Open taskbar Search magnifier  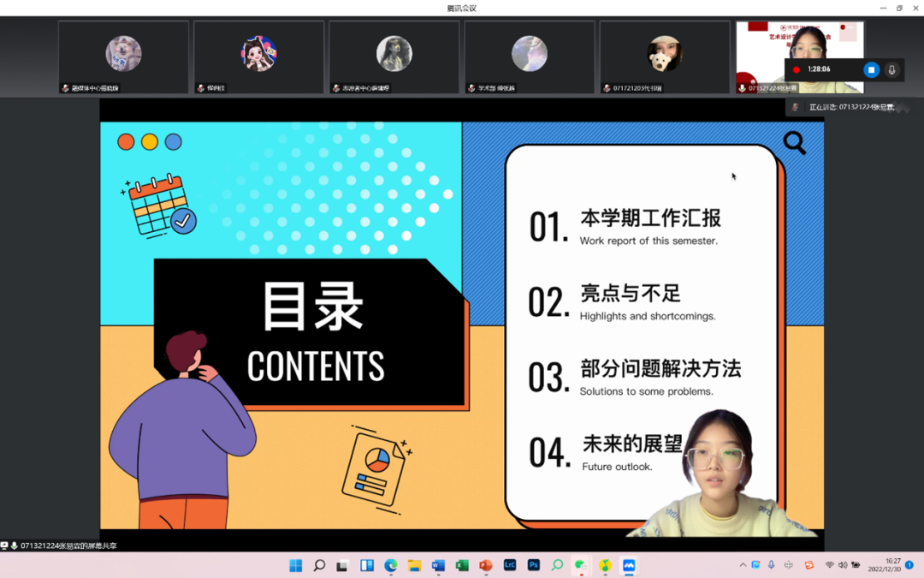319,565
